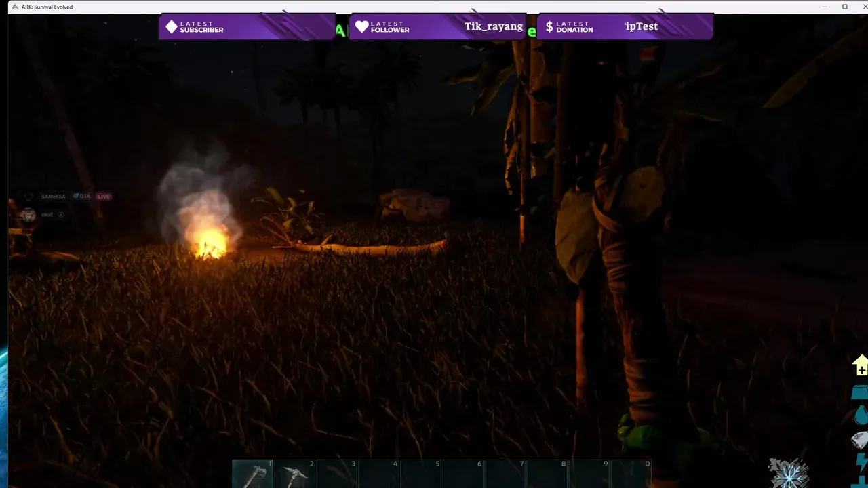Click the stamina lightning bolt icon
Screen dimensions: 868x488
pos(862,464)
